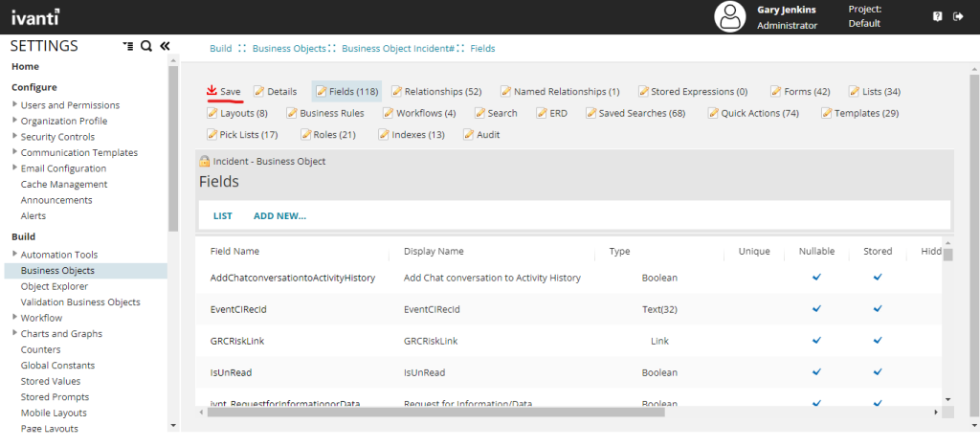The image size is (980, 447).
Task: Click Build breadcrumb link
Action: [221, 48]
